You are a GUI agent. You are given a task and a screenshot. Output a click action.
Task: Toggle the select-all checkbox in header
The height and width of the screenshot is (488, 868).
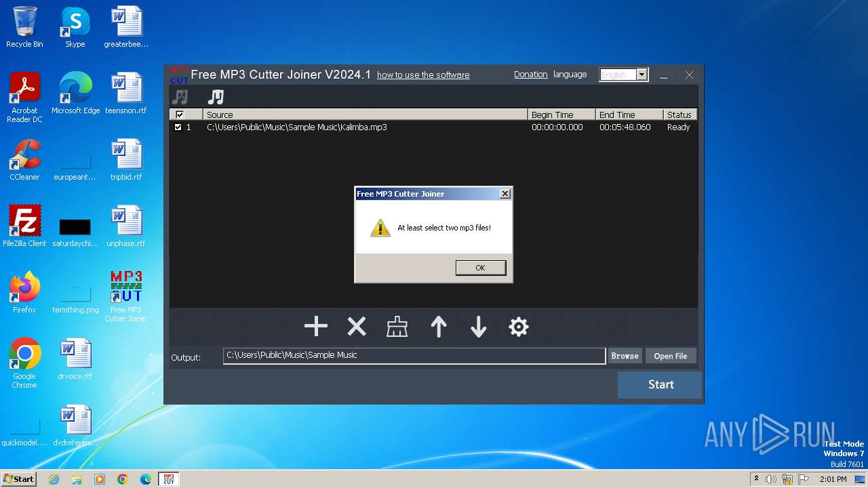point(179,115)
